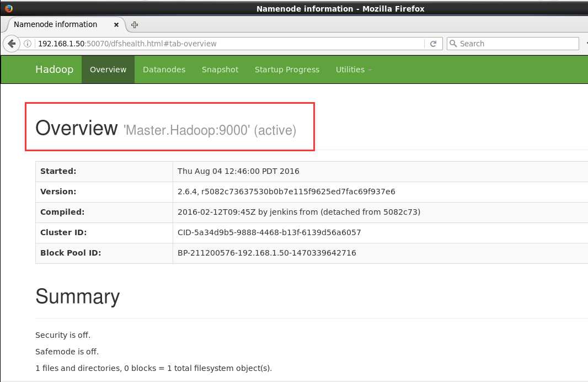Open the Snapshot tab
This screenshot has width=588, height=382.
point(220,70)
